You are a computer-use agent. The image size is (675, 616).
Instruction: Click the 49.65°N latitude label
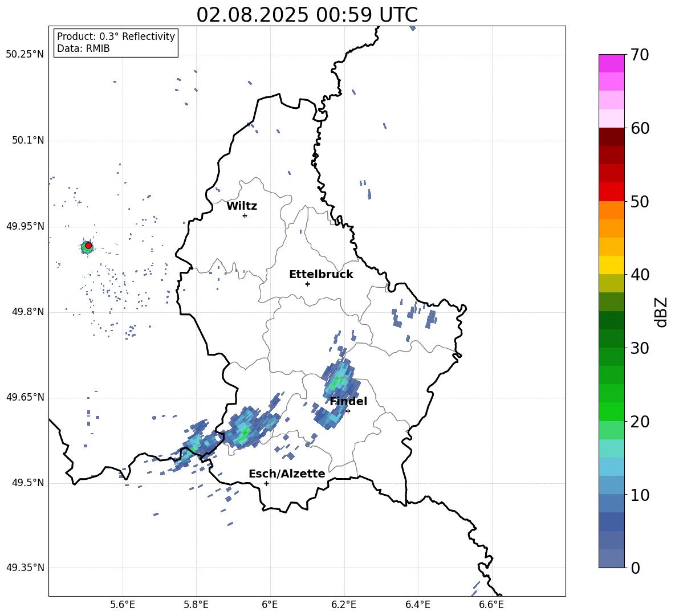pyautogui.click(x=25, y=397)
